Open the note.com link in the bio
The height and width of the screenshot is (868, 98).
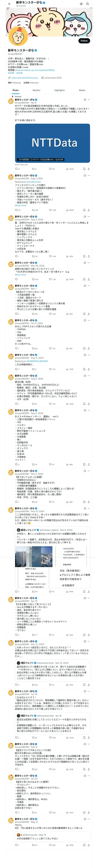(x=23, y=78)
